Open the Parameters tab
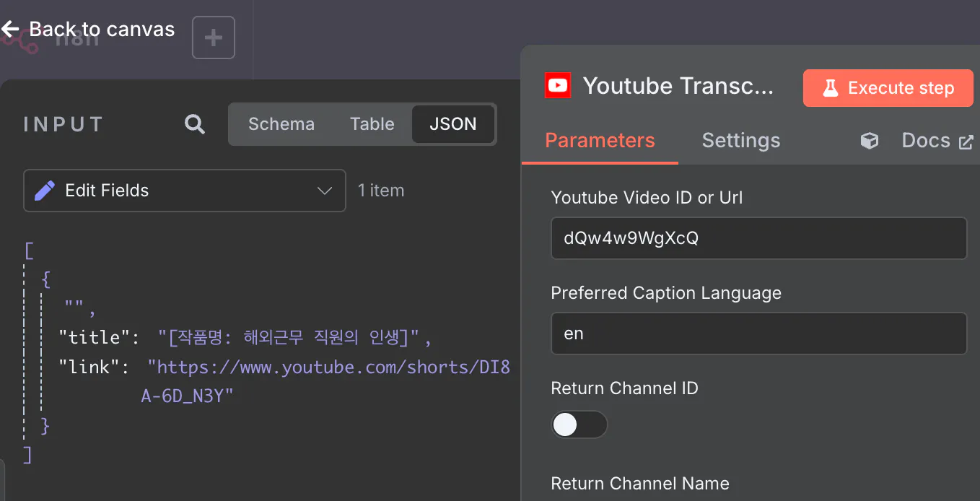Viewport: 980px width, 501px height. pyautogui.click(x=600, y=141)
